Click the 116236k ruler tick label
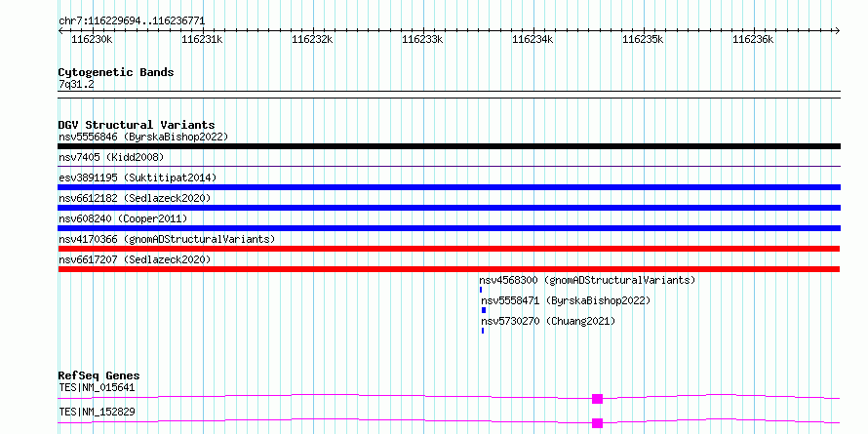Viewport: 868px width, 434px height. pos(754,39)
